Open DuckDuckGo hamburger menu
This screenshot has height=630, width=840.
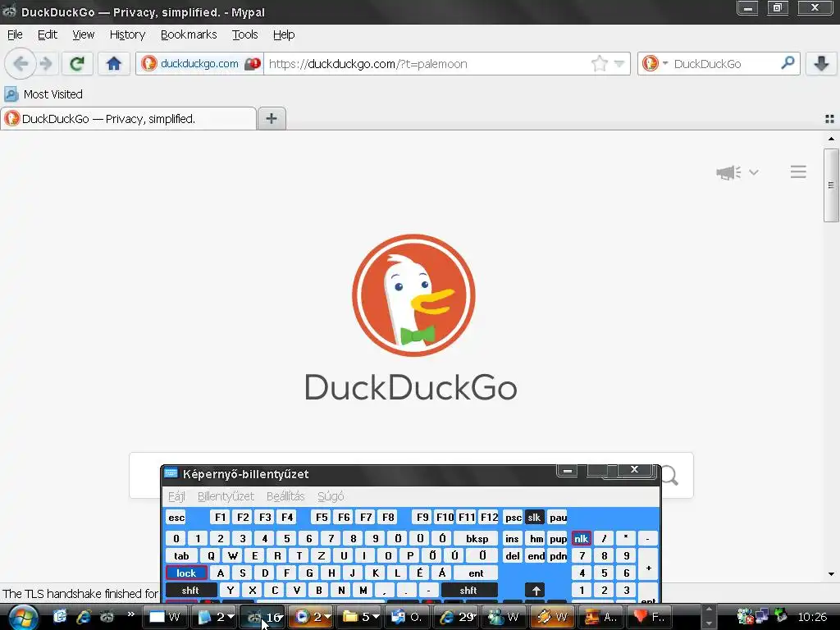tap(798, 172)
